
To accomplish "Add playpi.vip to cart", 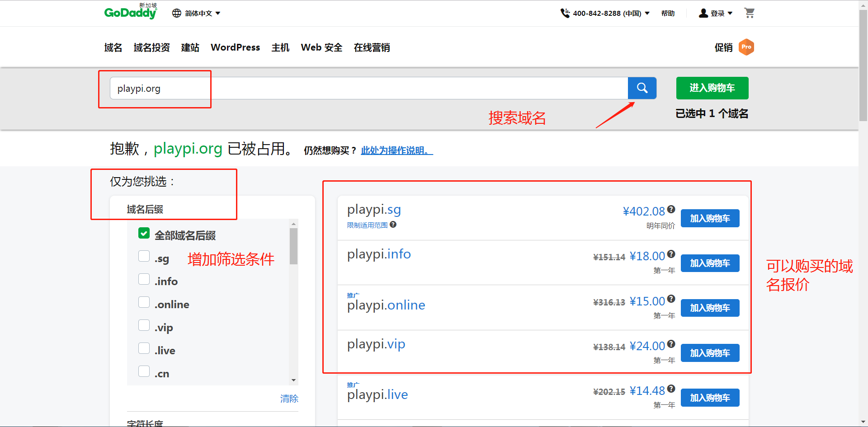I will pos(710,353).
